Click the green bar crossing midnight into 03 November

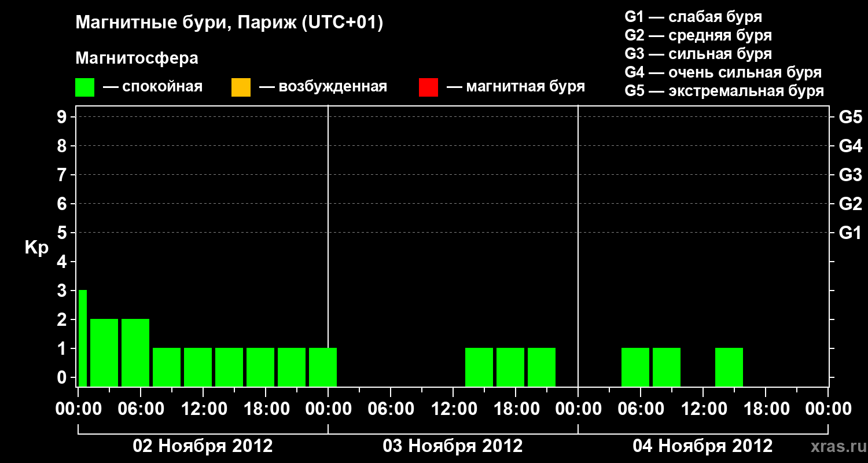323,367
